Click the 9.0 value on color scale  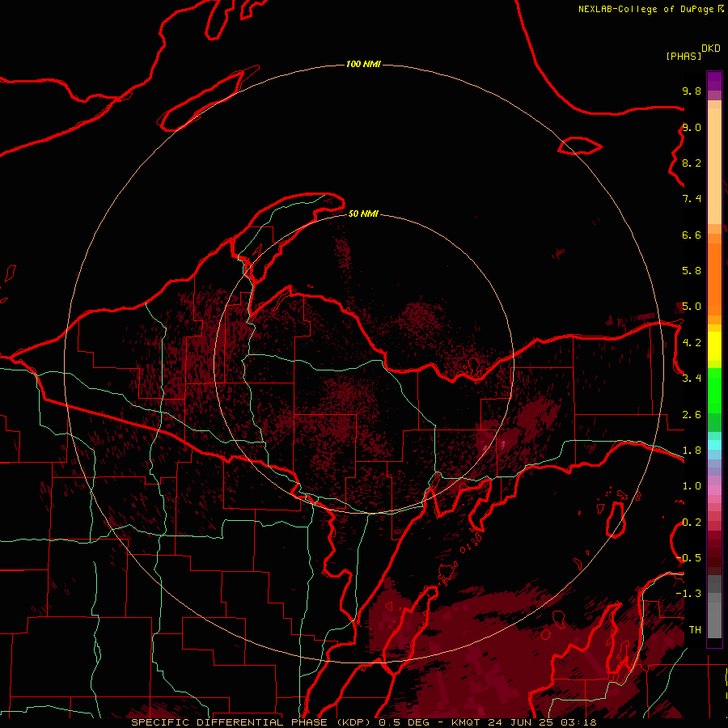pos(692,128)
